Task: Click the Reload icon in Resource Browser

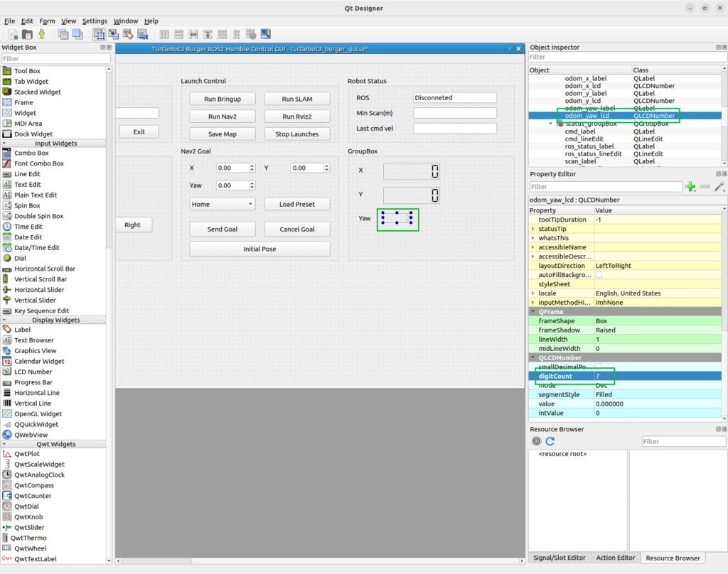Action: coord(550,441)
